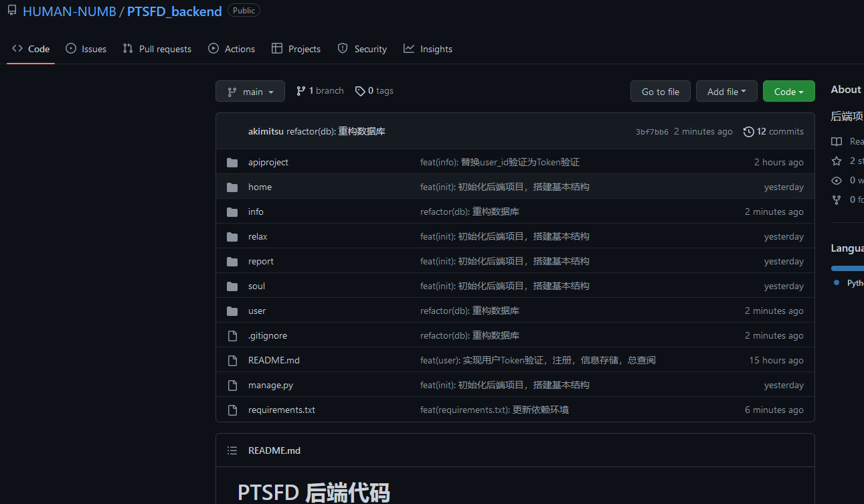
Task: Click the Pull requests icon
Action: pyautogui.click(x=127, y=48)
